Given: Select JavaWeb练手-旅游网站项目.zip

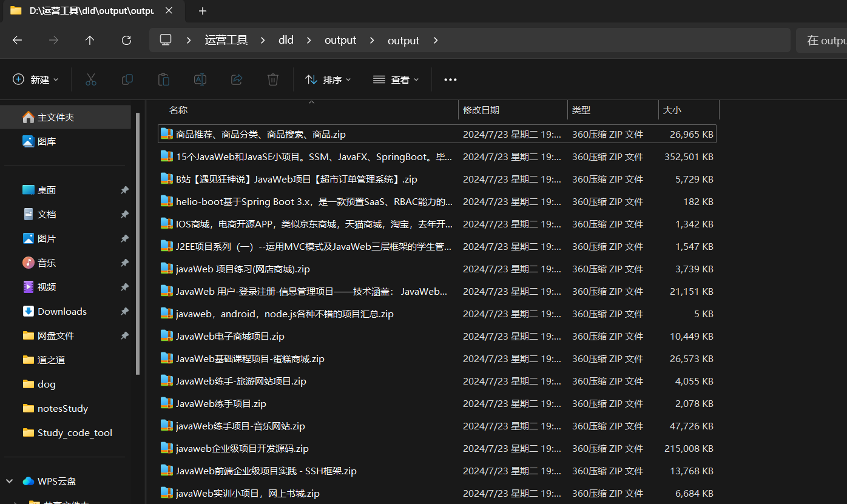Looking at the screenshot, I should point(437,381).
